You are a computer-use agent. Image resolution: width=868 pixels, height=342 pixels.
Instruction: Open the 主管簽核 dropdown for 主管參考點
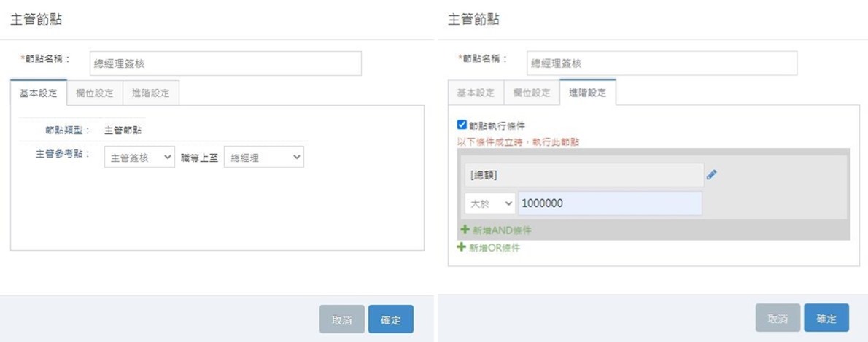[x=139, y=158]
